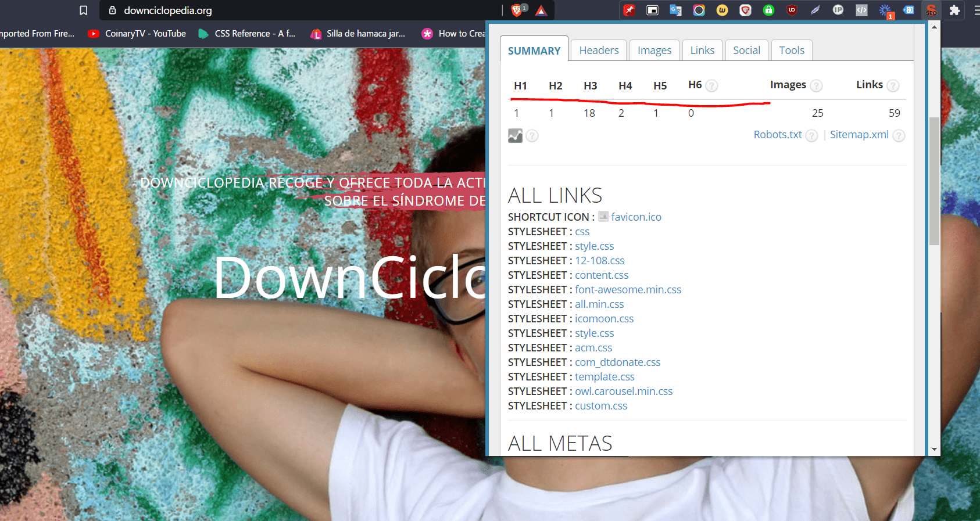
Task: Click the purple feather extension icon
Action: coord(816,10)
